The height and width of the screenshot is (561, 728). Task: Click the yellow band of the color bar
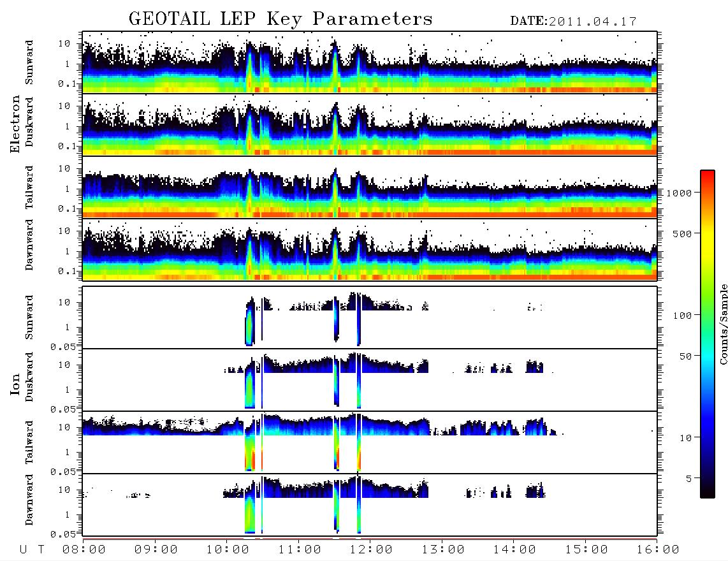[x=707, y=239]
